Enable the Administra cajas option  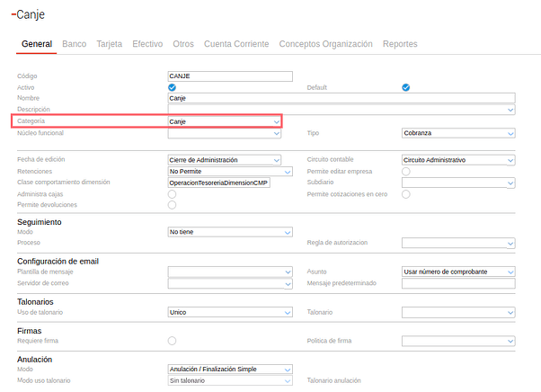(x=172, y=194)
